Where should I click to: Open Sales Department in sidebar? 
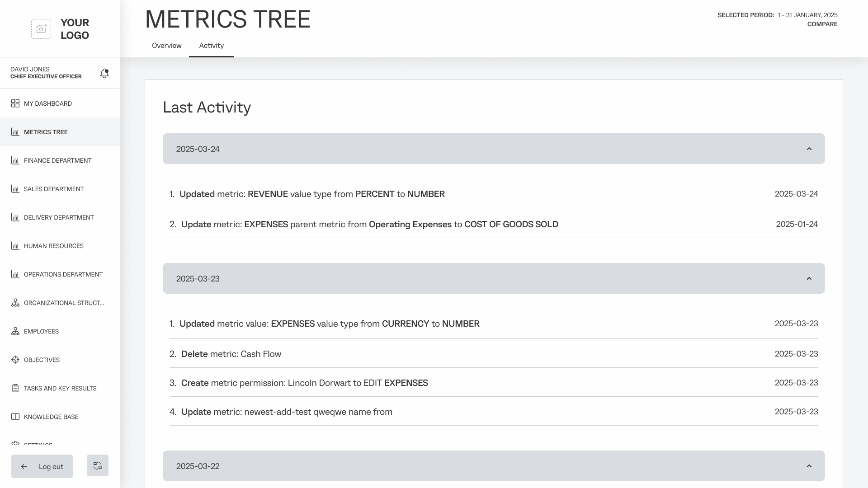click(x=54, y=189)
